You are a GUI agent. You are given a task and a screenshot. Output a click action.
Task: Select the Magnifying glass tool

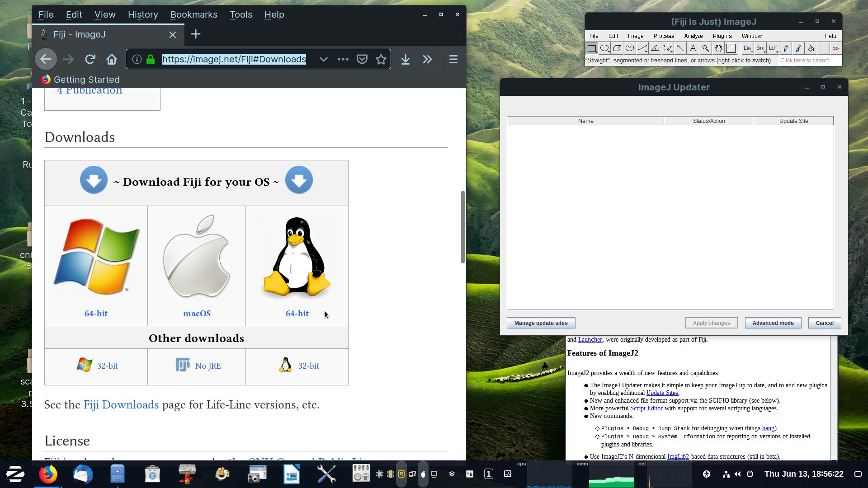(x=706, y=48)
